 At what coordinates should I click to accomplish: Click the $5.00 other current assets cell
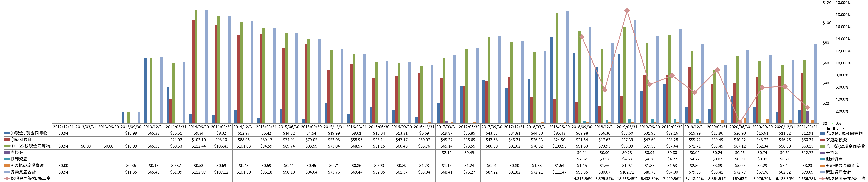[740, 166]
